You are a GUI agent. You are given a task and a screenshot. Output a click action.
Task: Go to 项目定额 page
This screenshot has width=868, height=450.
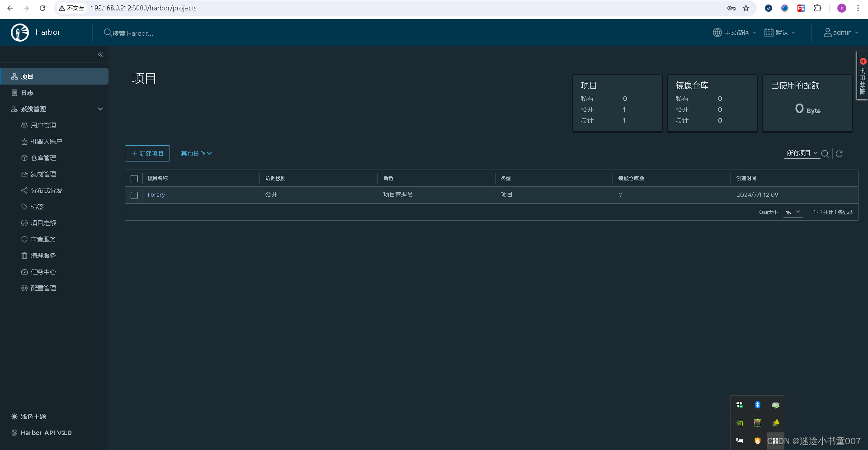coord(43,223)
